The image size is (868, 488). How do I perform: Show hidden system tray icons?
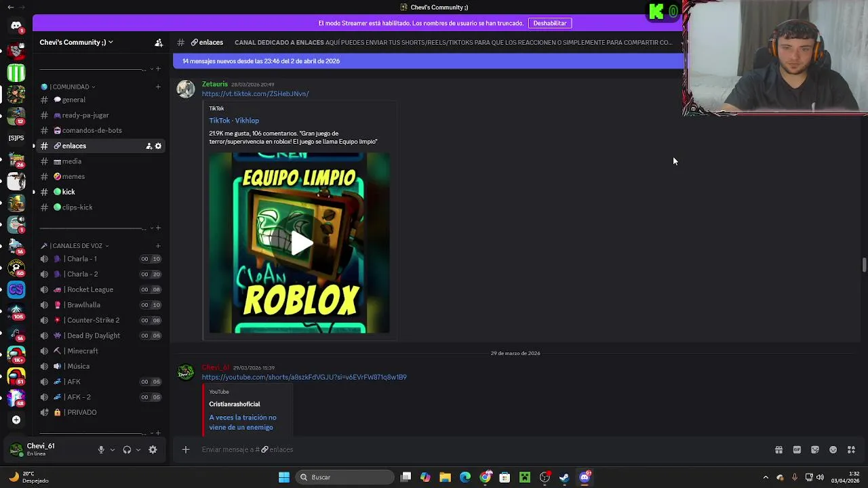click(x=766, y=477)
